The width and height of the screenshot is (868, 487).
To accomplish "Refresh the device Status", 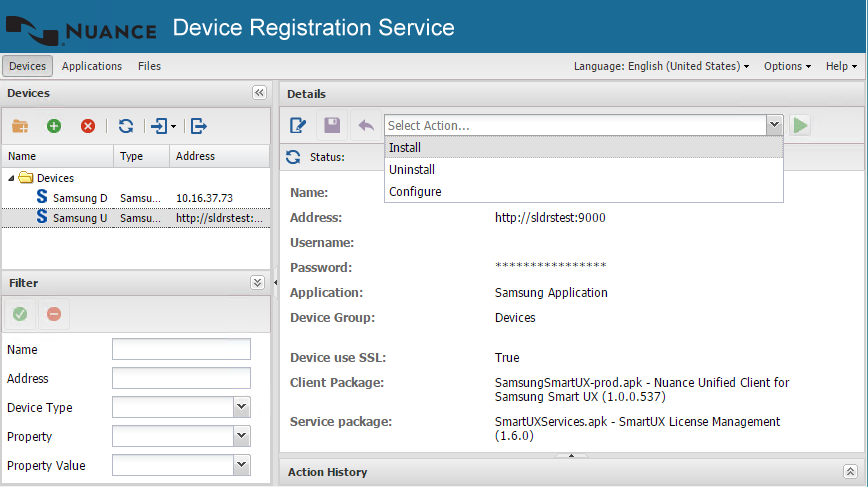I will pyautogui.click(x=293, y=157).
